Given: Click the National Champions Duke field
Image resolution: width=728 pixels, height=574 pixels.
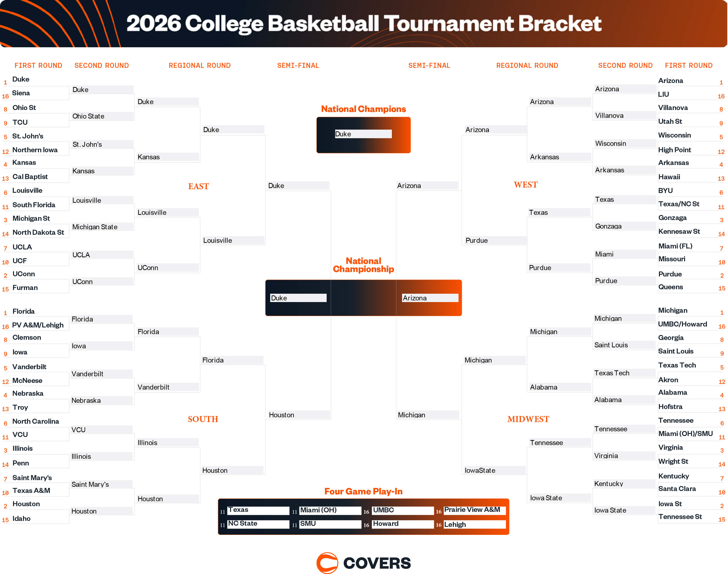Looking at the screenshot, I should point(363,134).
